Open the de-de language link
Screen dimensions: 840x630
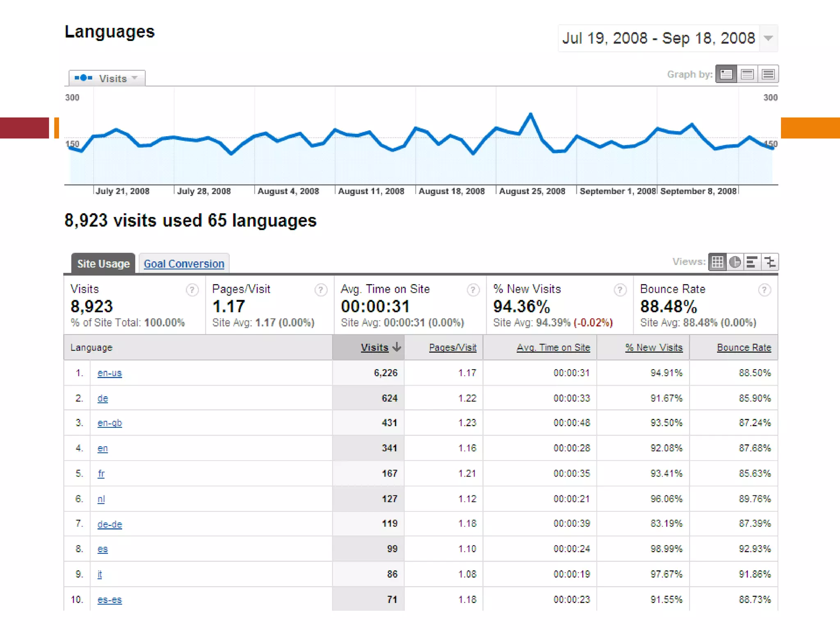pyautogui.click(x=110, y=524)
